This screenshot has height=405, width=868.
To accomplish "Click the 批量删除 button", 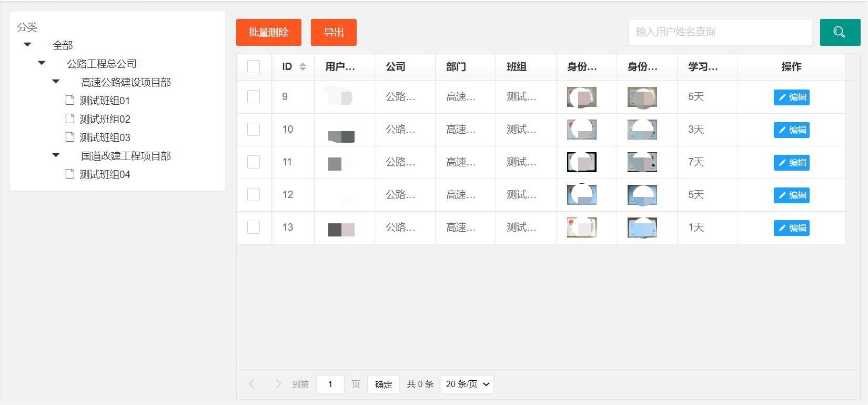I will point(268,32).
